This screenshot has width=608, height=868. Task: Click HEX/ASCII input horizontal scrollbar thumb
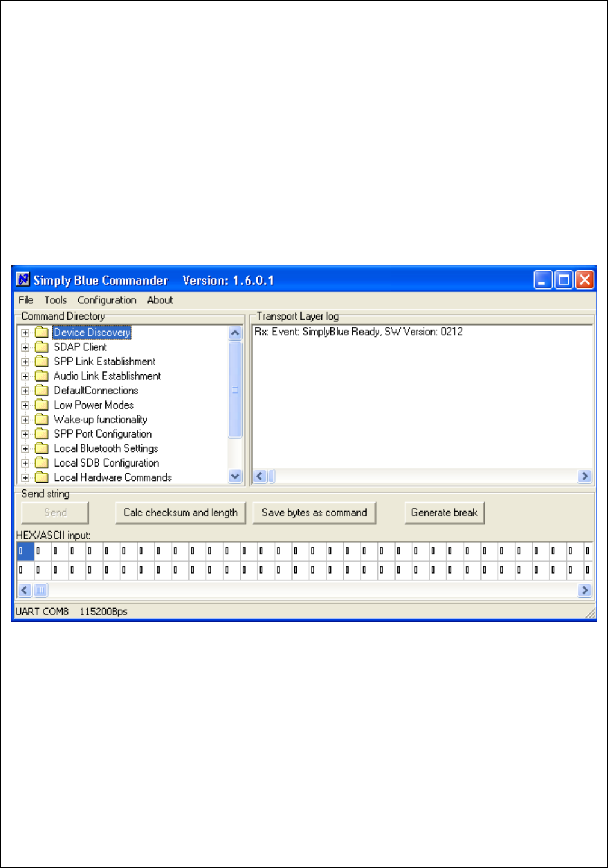(x=40, y=590)
